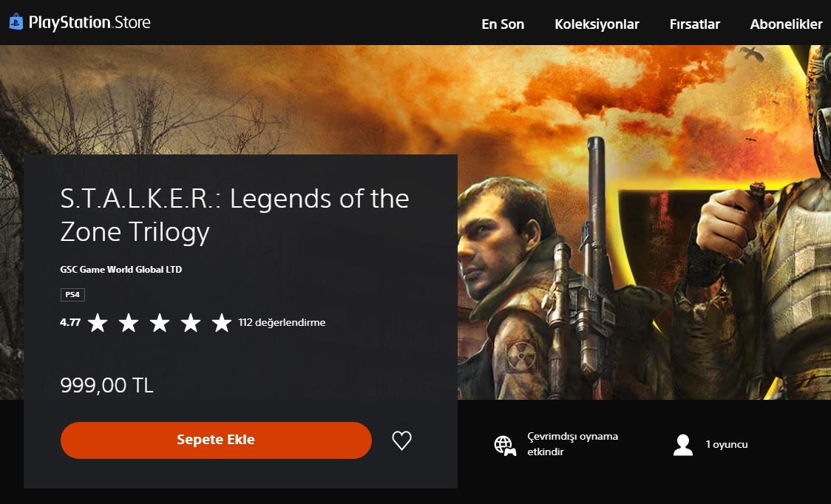Open the Koleksiyonlar menu

pyautogui.click(x=597, y=24)
